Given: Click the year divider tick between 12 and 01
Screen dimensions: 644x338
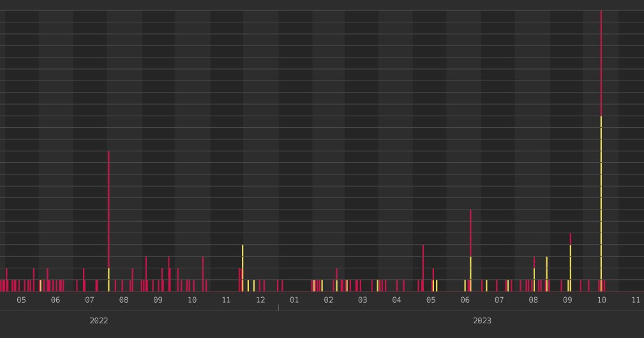Looking at the screenshot, I should 278,307.
